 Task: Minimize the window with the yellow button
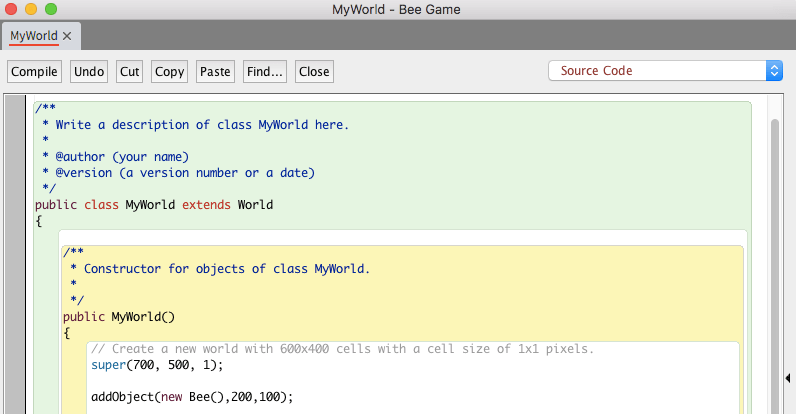click(31, 9)
